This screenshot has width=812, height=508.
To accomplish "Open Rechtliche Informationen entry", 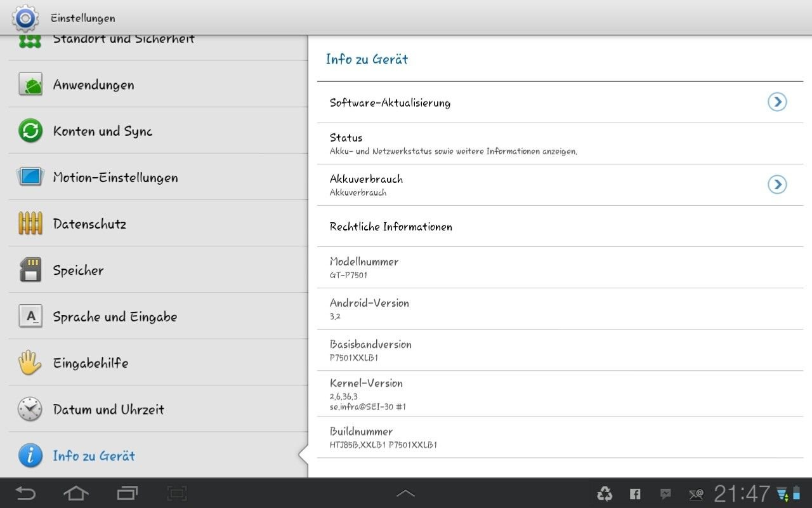I will (x=560, y=226).
